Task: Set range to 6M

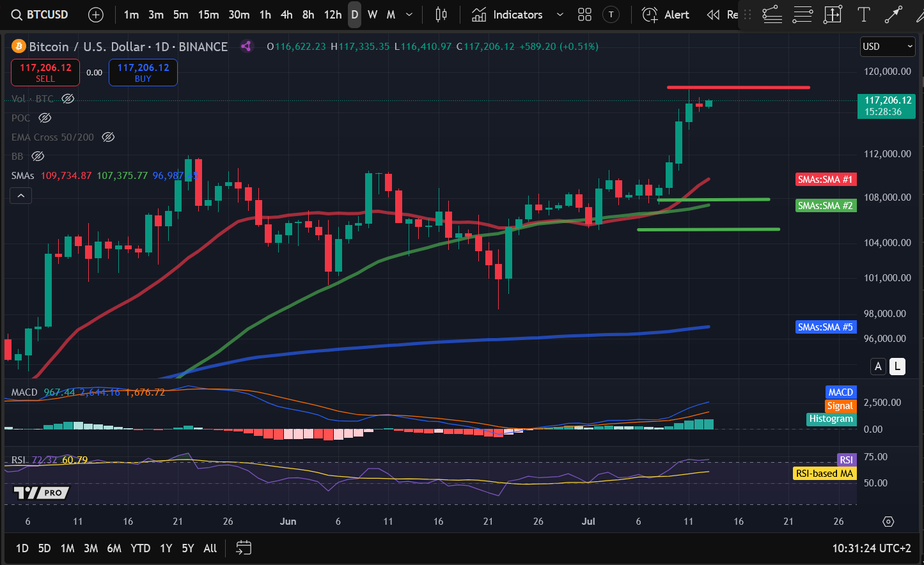Action: (114, 548)
